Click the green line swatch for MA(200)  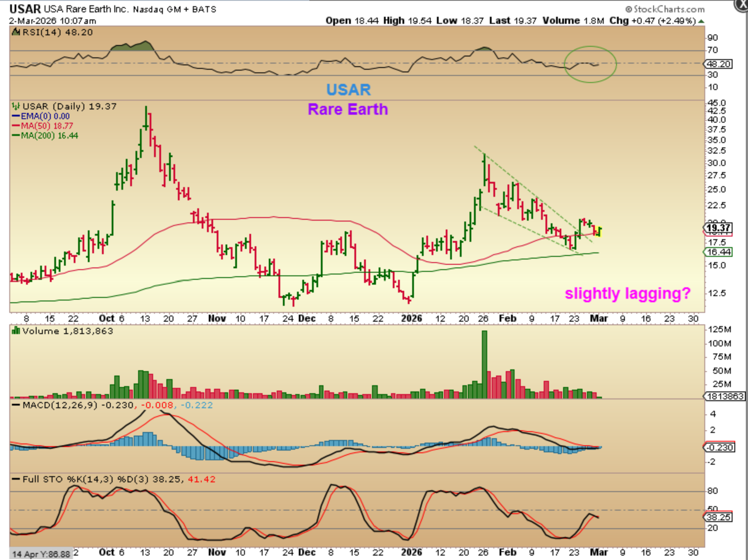16,136
